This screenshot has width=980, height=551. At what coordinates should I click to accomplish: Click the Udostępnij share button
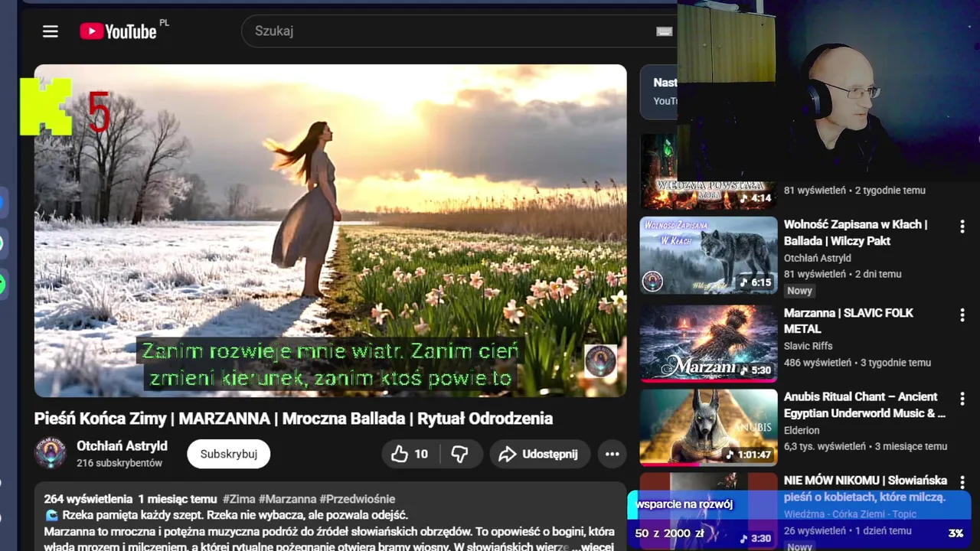[x=539, y=454]
